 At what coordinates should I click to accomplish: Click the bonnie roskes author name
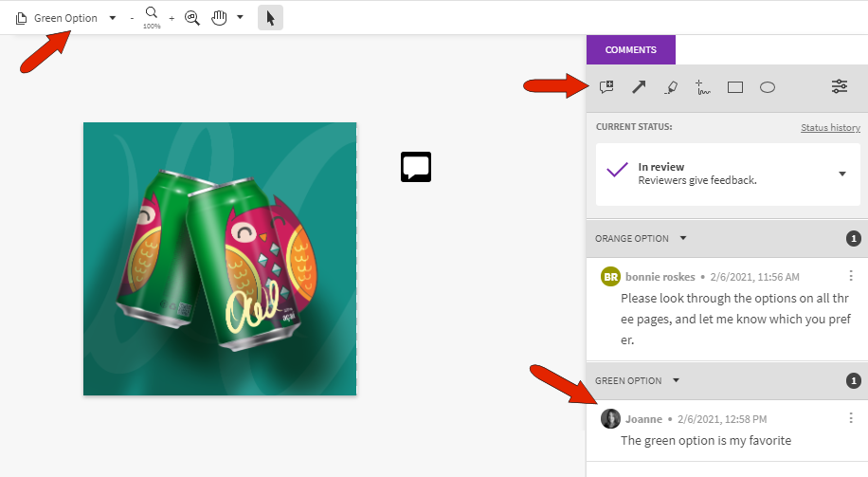[x=660, y=277]
